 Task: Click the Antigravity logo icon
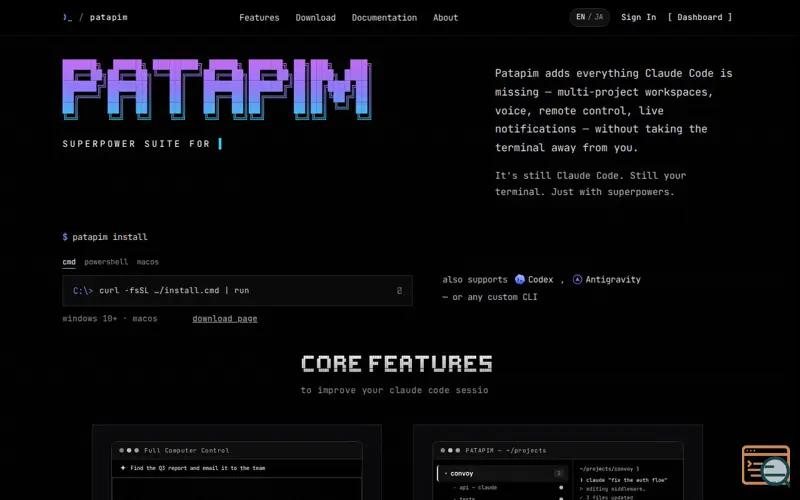(577, 280)
